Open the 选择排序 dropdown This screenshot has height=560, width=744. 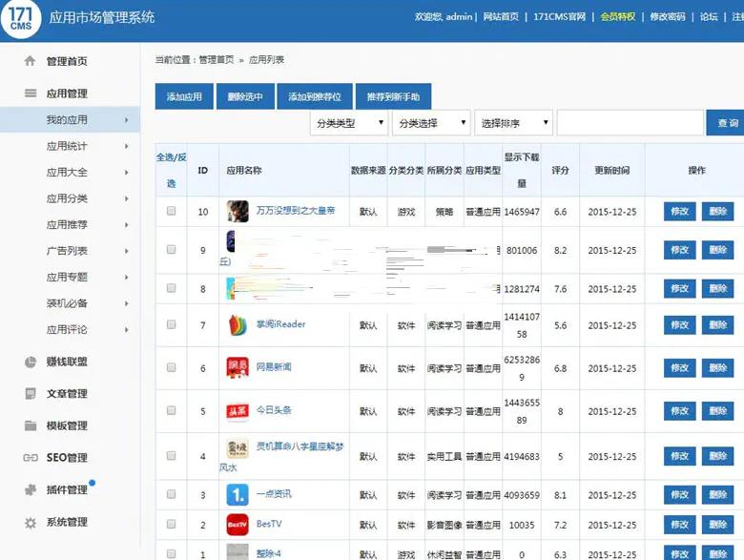pyautogui.click(x=514, y=123)
